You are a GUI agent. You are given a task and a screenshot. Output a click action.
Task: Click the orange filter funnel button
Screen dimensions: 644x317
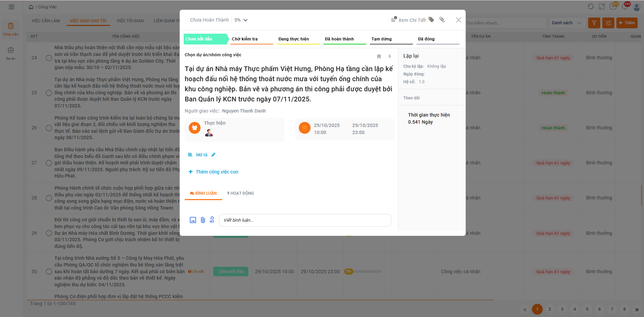click(x=594, y=23)
